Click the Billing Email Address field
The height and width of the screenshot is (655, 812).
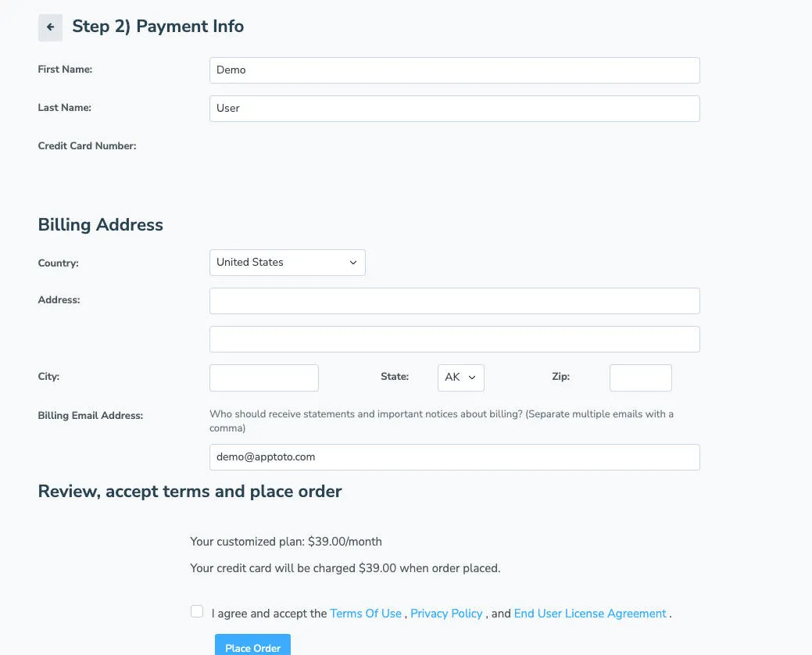(x=453, y=457)
